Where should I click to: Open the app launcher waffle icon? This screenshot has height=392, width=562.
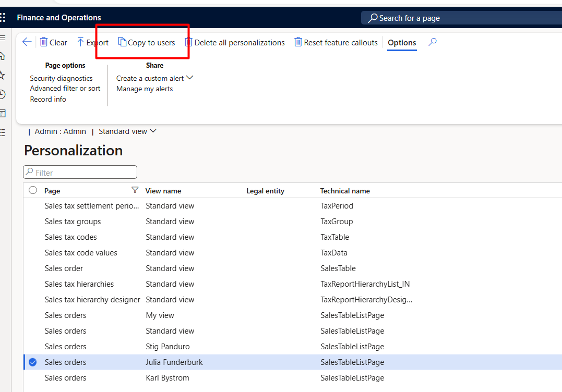(3, 18)
